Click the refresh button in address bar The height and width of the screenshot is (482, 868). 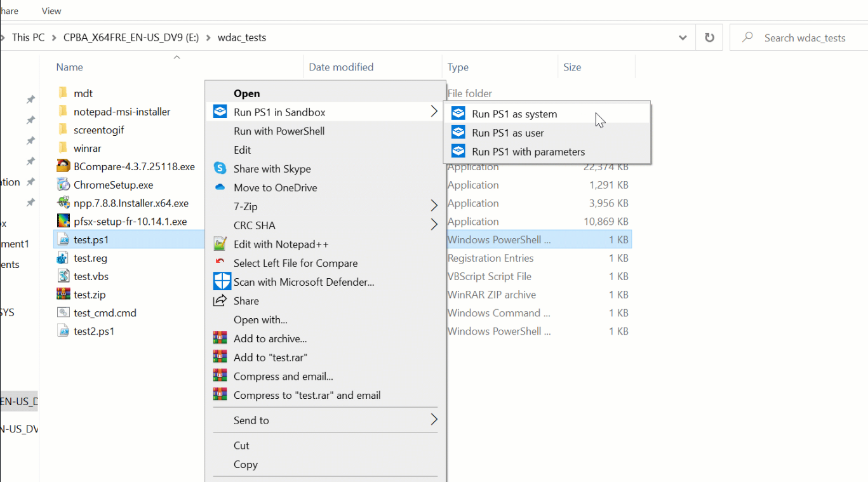709,37
